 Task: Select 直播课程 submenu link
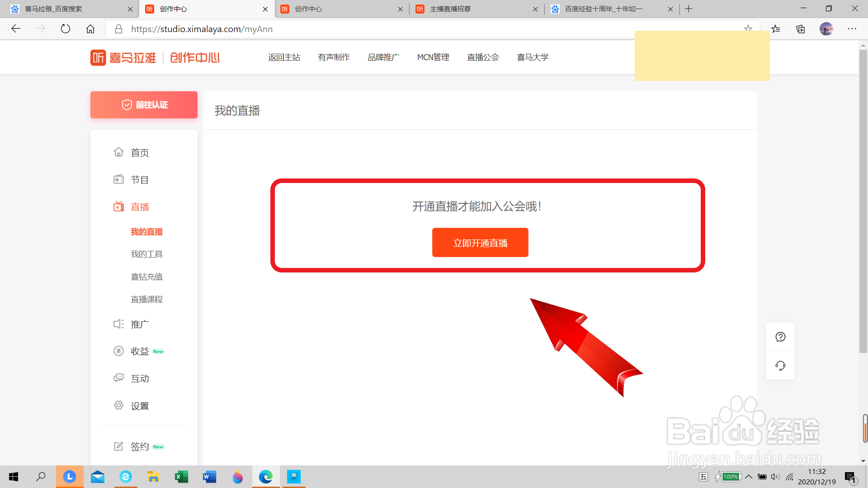pos(146,300)
